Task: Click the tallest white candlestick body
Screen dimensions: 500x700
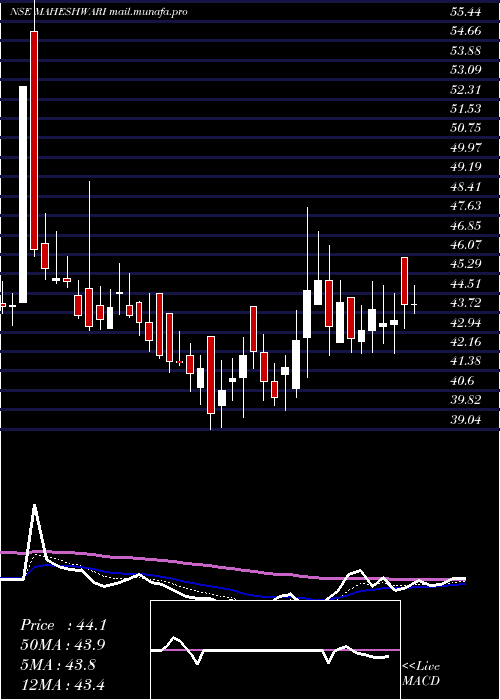Action: click(x=23, y=195)
